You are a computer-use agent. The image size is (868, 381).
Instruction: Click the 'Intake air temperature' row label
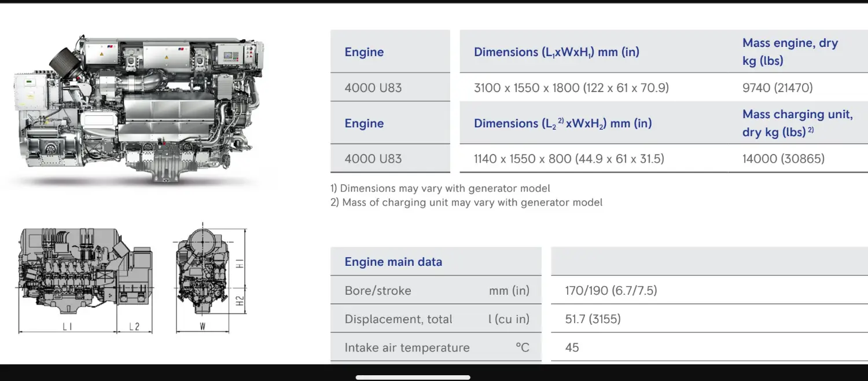[x=407, y=347]
